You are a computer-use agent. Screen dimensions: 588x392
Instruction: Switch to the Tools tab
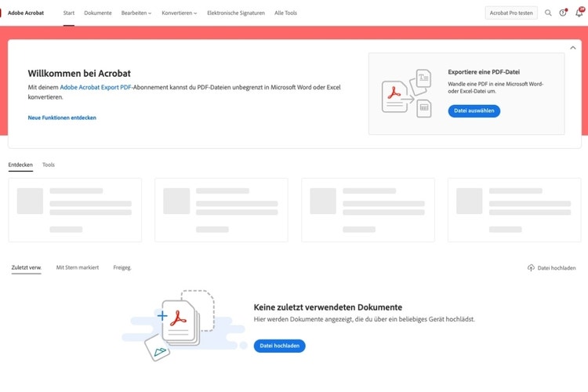tap(49, 165)
